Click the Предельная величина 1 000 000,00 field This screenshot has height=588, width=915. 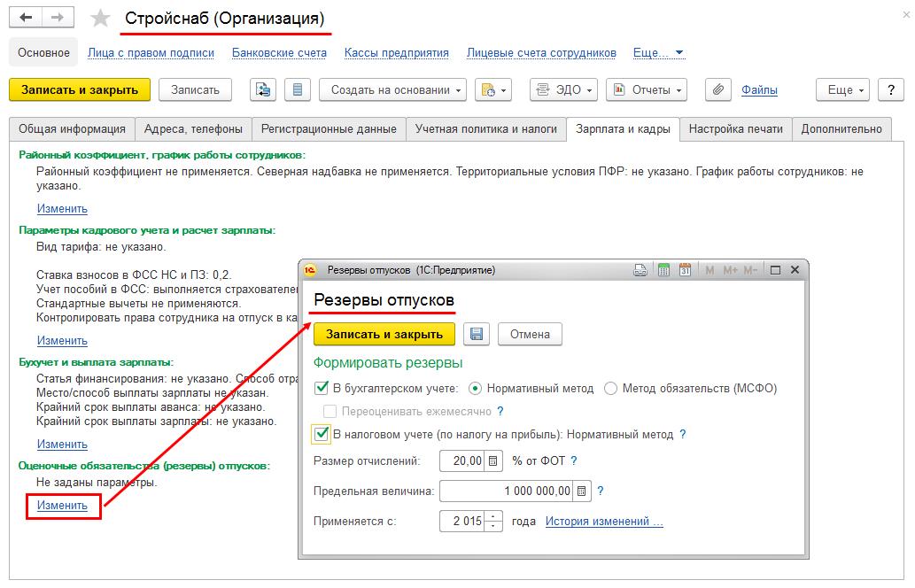[x=507, y=491]
